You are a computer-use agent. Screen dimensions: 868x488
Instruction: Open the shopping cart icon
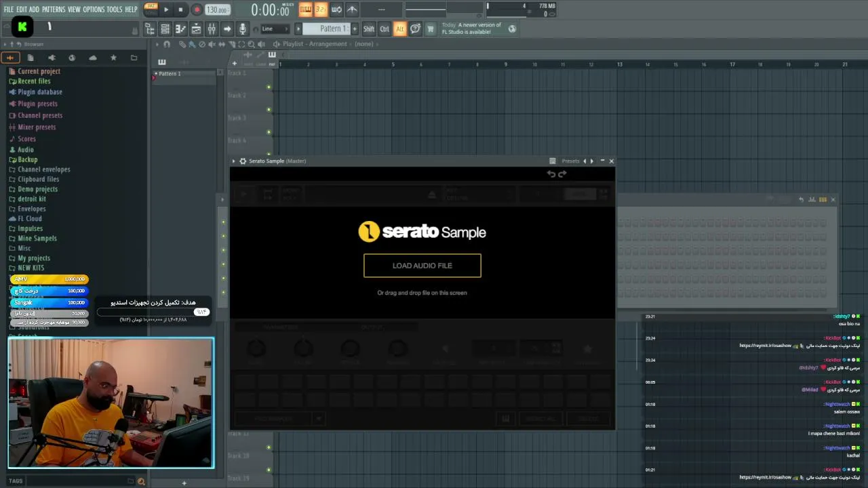point(430,28)
